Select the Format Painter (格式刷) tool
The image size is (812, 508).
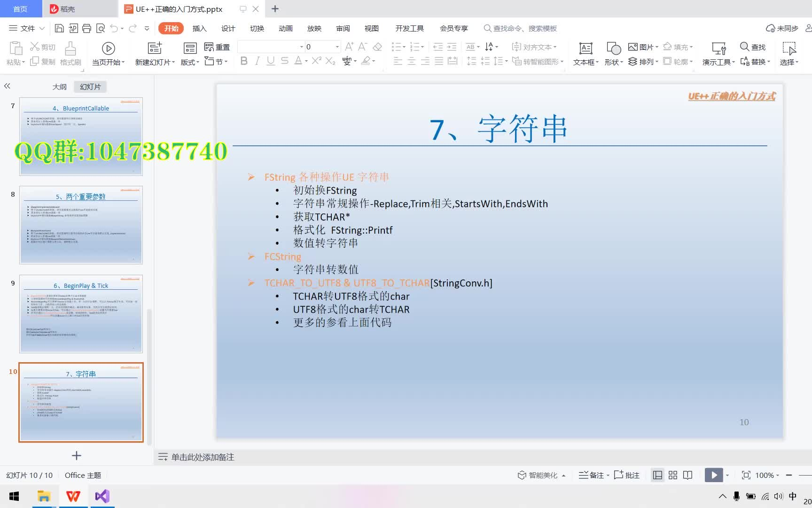coord(70,54)
